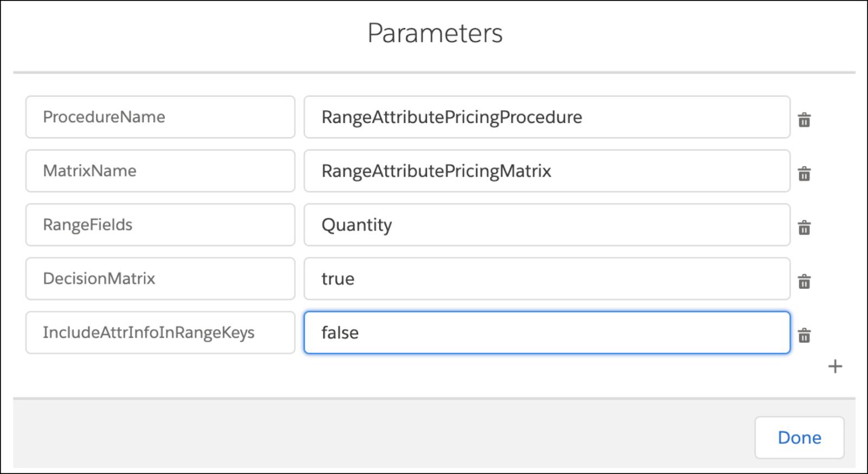Click the ProcedureName key field

[160, 117]
